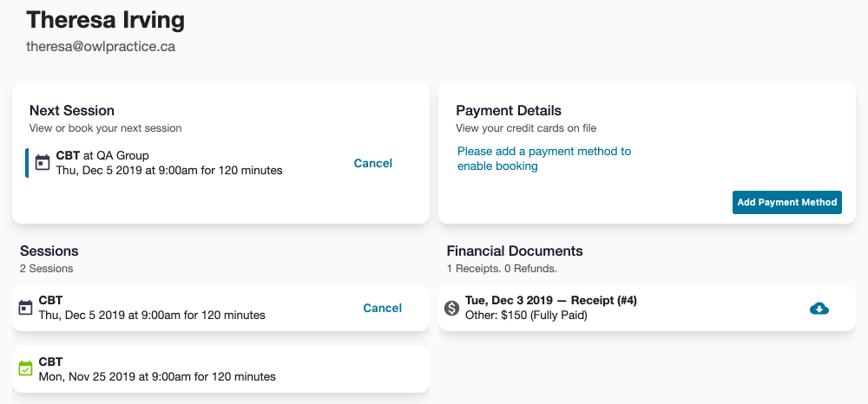Click 'Please add a payment method' link

tap(544, 159)
